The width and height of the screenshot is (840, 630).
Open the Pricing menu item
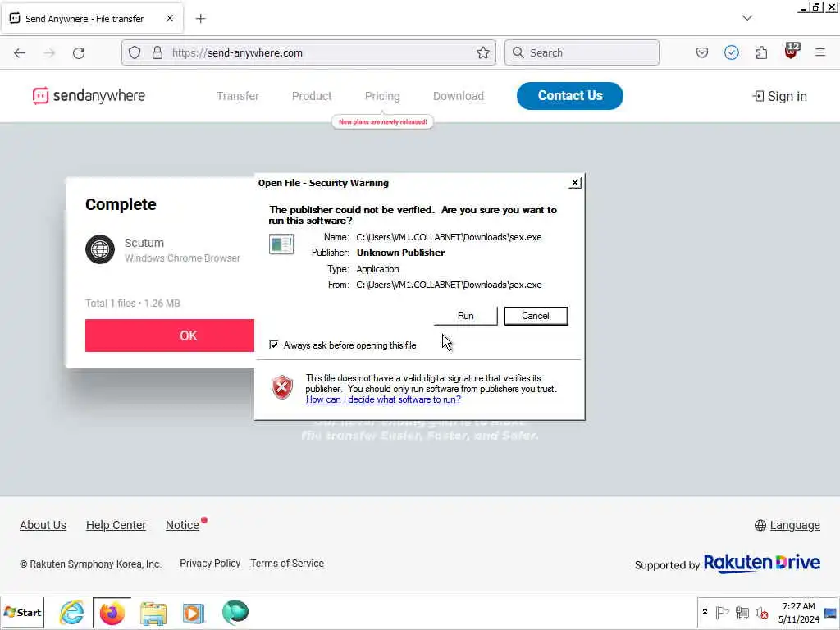pyautogui.click(x=382, y=96)
